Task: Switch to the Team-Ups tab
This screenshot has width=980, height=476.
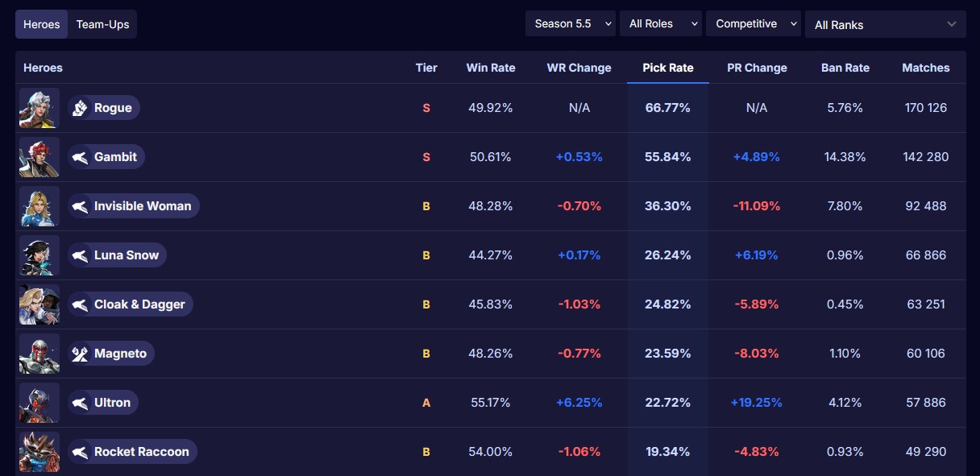Action: [102, 24]
